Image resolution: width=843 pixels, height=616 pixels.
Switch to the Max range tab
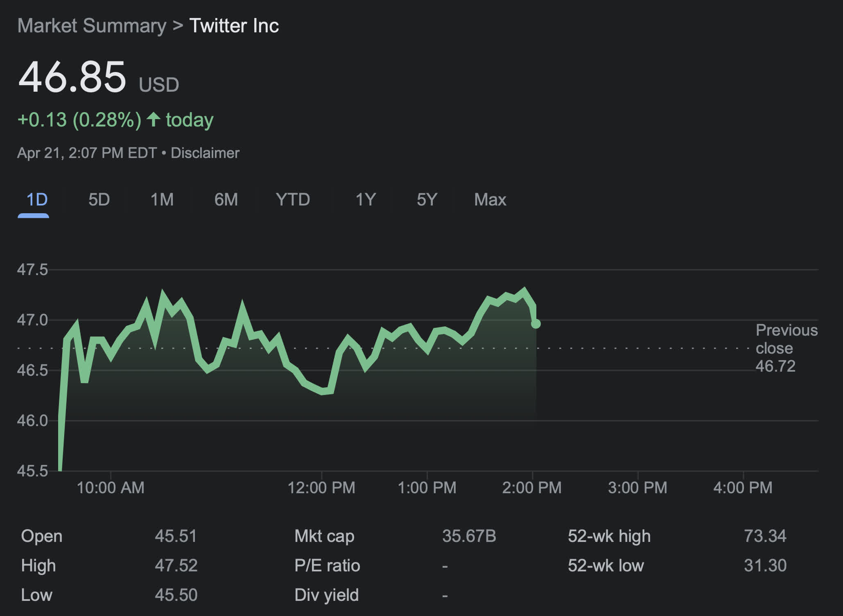coord(490,200)
